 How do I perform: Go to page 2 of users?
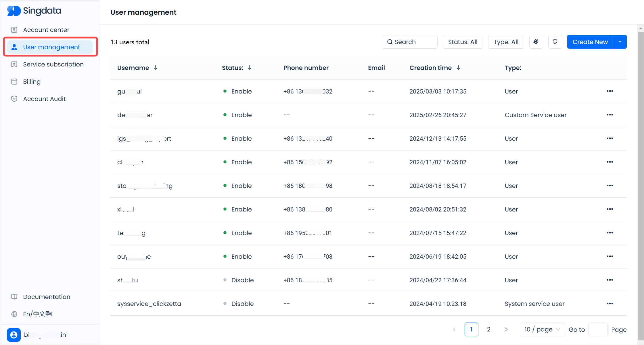click(x=488, y=329)
